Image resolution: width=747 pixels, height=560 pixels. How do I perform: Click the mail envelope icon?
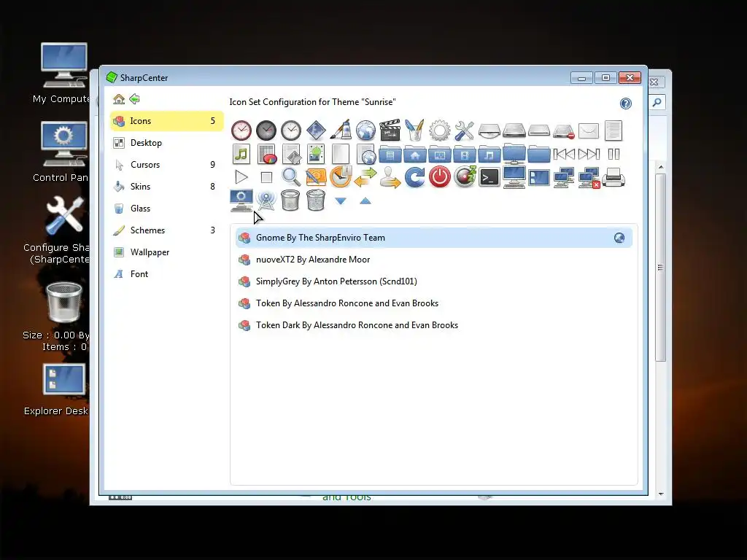coord(589,131)
